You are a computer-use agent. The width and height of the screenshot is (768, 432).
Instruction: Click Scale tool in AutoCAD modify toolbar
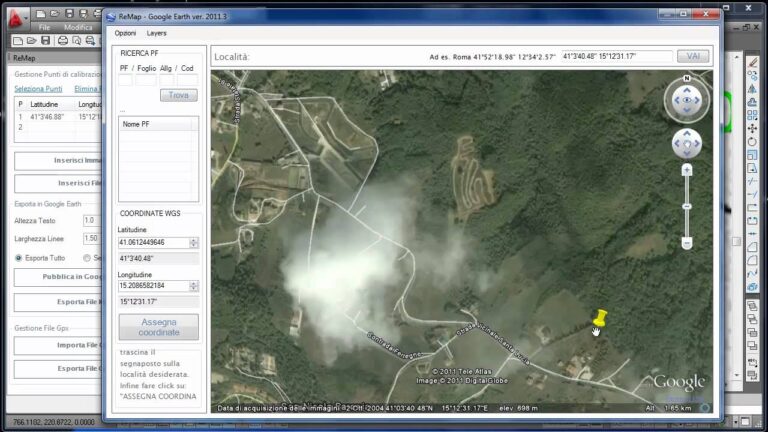752,155
